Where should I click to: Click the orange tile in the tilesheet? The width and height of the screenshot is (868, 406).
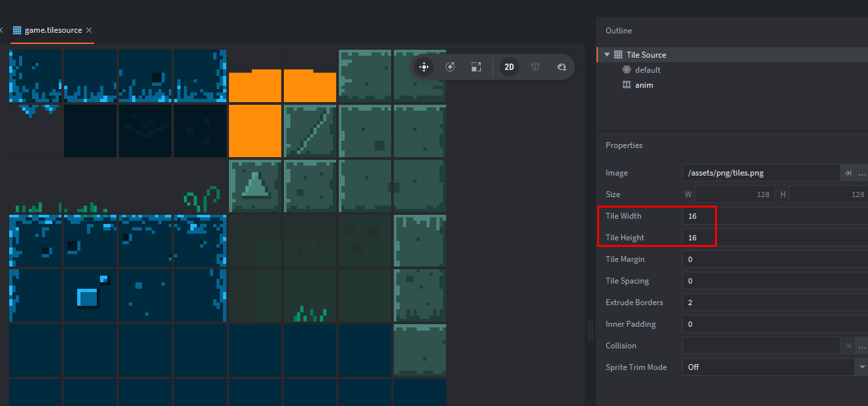pyautogui.click(x=255, y=131)
